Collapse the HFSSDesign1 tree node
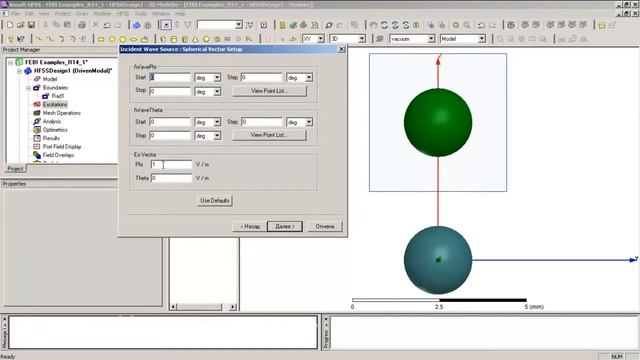Viewport: 640px width, 360px height. coord(20,71)
